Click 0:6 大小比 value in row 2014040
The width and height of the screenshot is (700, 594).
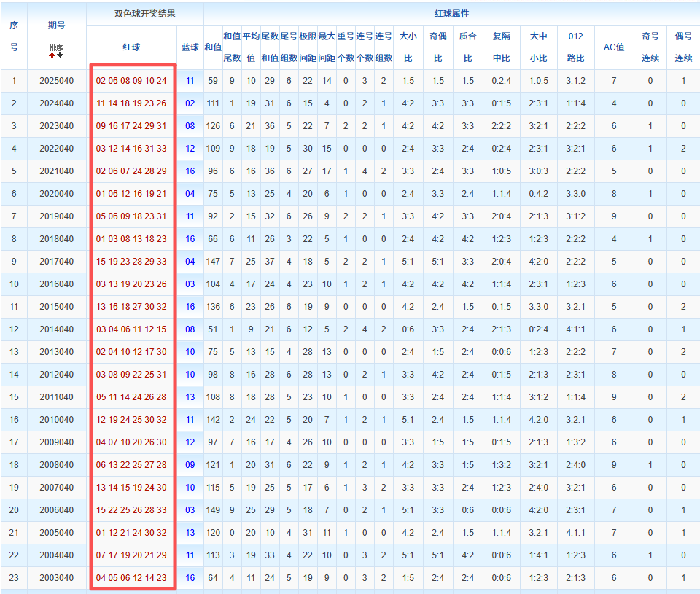click(408, 329)
